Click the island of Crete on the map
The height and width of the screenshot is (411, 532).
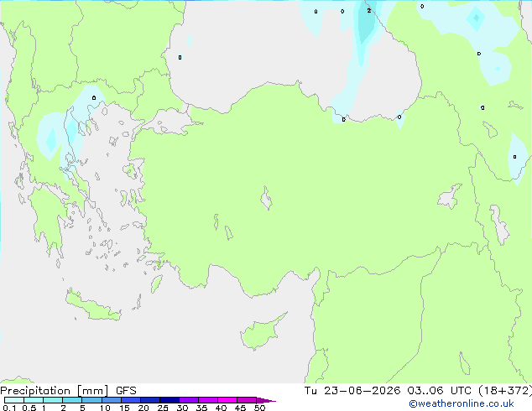point(92,306)
